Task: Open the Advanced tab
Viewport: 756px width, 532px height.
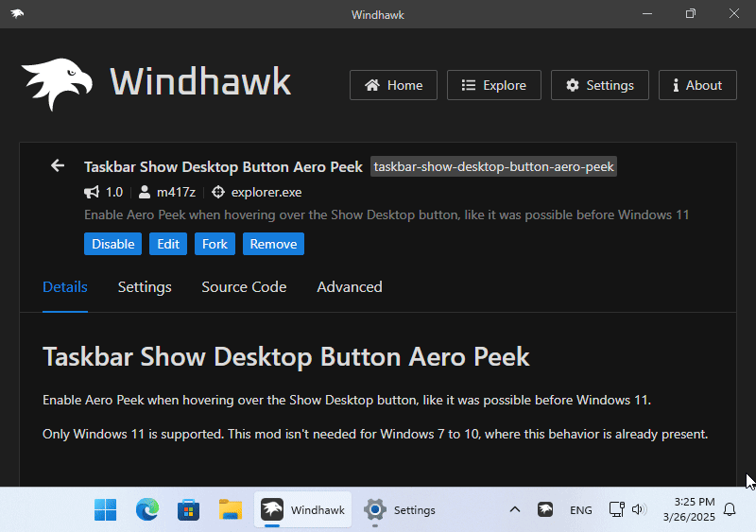Action: (x=350, y=287)
